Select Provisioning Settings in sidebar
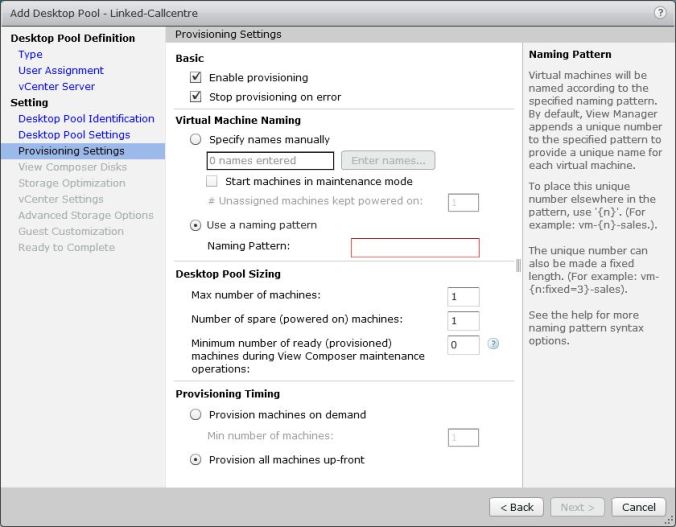Image resolution: width=676 pixels, height=527 pixels. tap(71, 150)
